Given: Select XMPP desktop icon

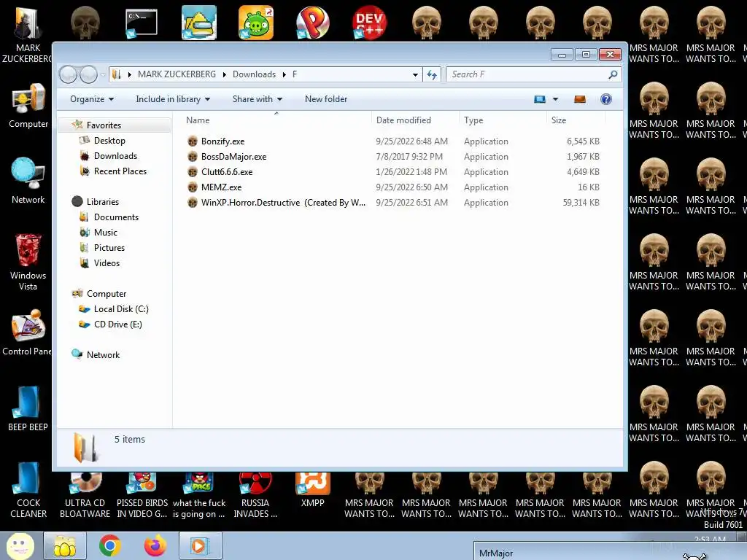Looking at the screenshot, I should [312, 489].
